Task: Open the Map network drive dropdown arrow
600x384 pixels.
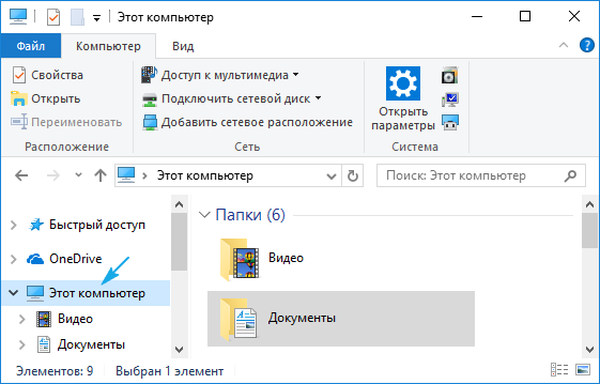Action: coord(318,98)
